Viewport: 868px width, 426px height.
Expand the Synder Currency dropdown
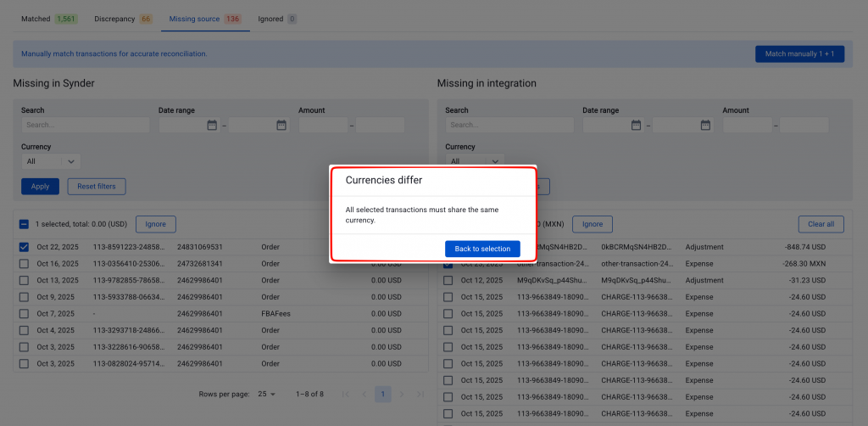pos(51,161)
